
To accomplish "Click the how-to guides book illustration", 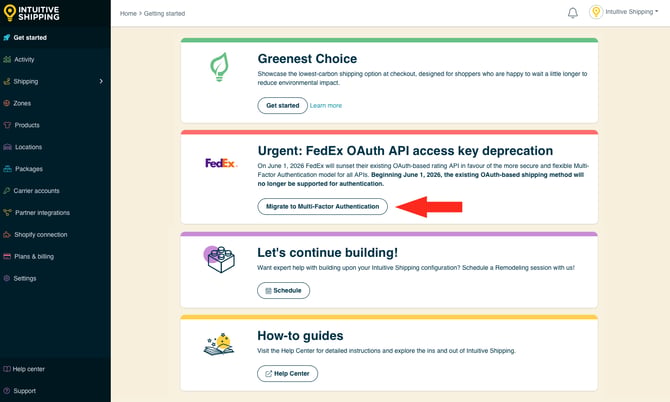I will [219, 344].
